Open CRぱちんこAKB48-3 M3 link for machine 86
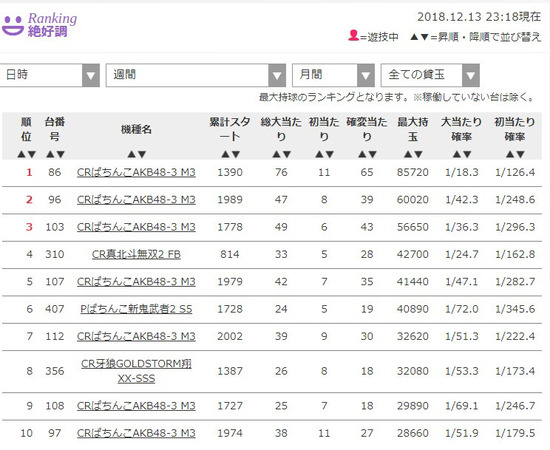550x450 pixels. tap(136, 173)
